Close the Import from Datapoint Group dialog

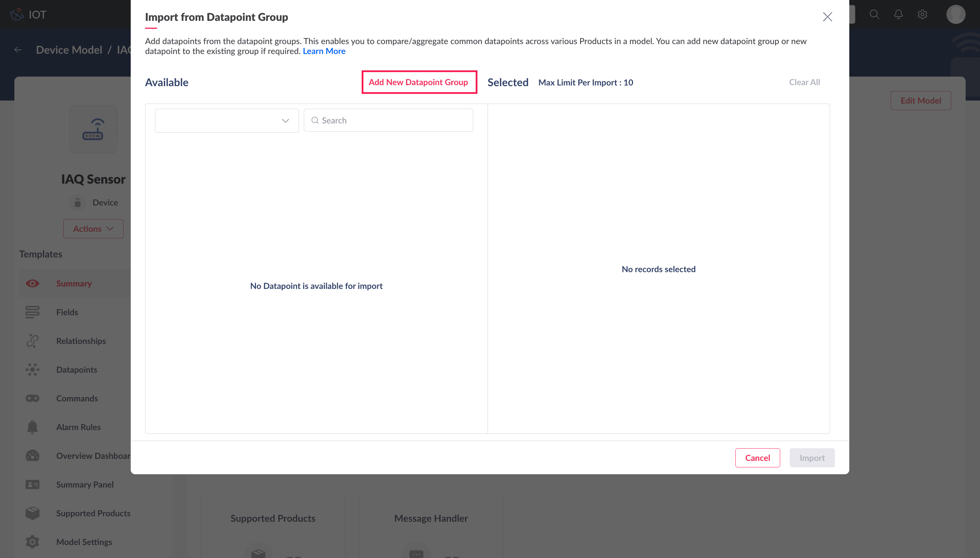coord(827,16)
